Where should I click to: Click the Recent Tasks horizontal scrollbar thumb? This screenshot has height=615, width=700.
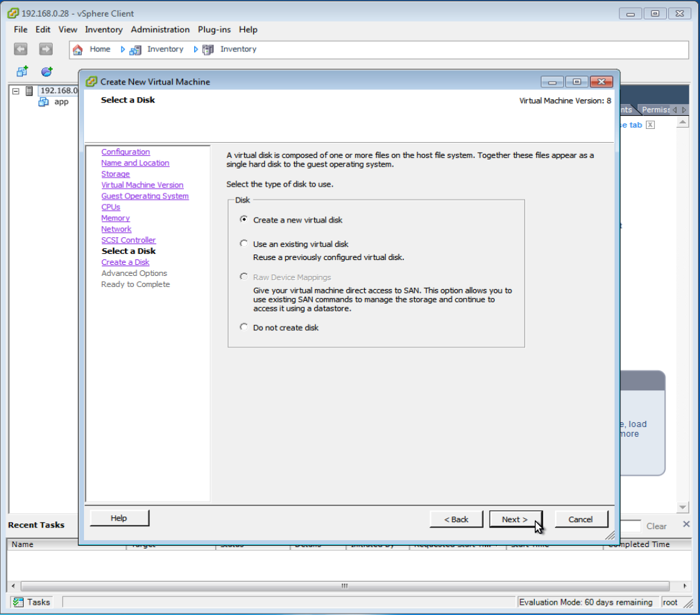coord(345,586)
